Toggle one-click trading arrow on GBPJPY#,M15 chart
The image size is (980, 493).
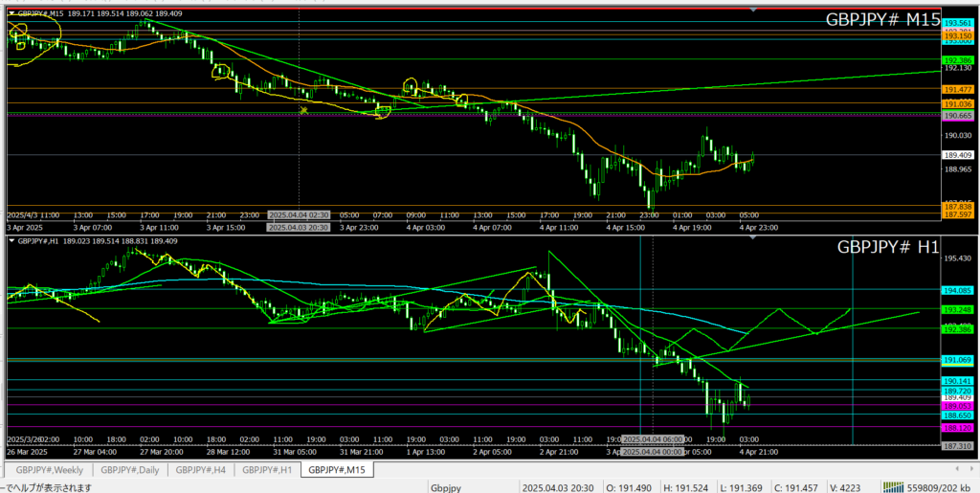point(11,12)
